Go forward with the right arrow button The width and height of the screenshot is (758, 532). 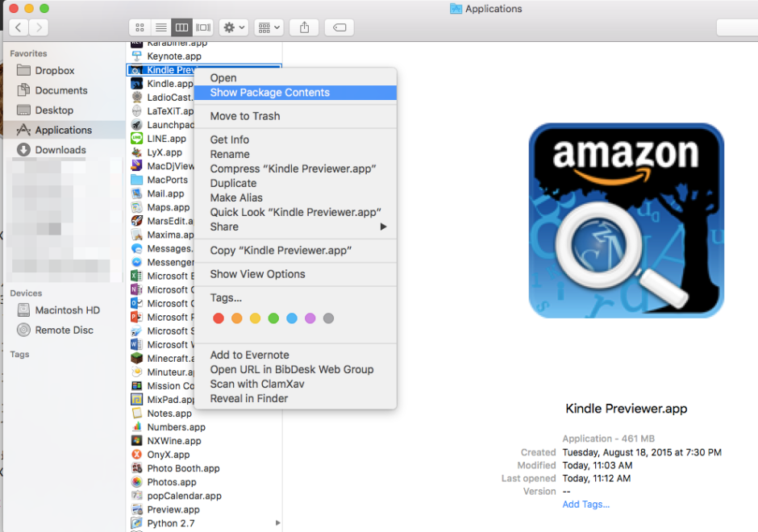coord(39,27)
